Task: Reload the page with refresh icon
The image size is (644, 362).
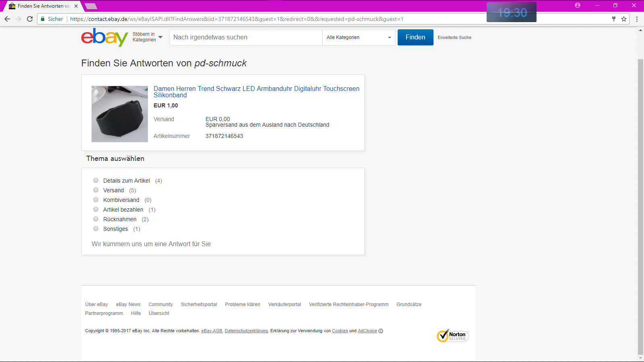Action: click(x=30, y=19)
